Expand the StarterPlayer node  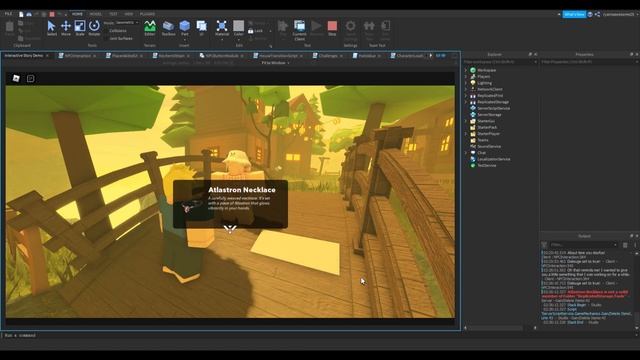point(466,134)
